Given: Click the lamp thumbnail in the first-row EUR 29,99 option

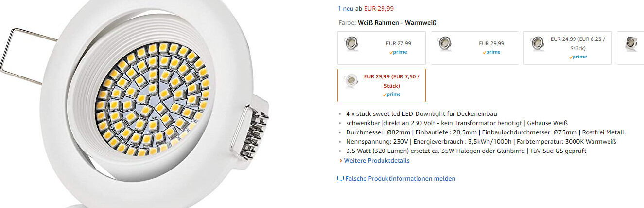Looking at the screenshot, I should tap(444, 44).
